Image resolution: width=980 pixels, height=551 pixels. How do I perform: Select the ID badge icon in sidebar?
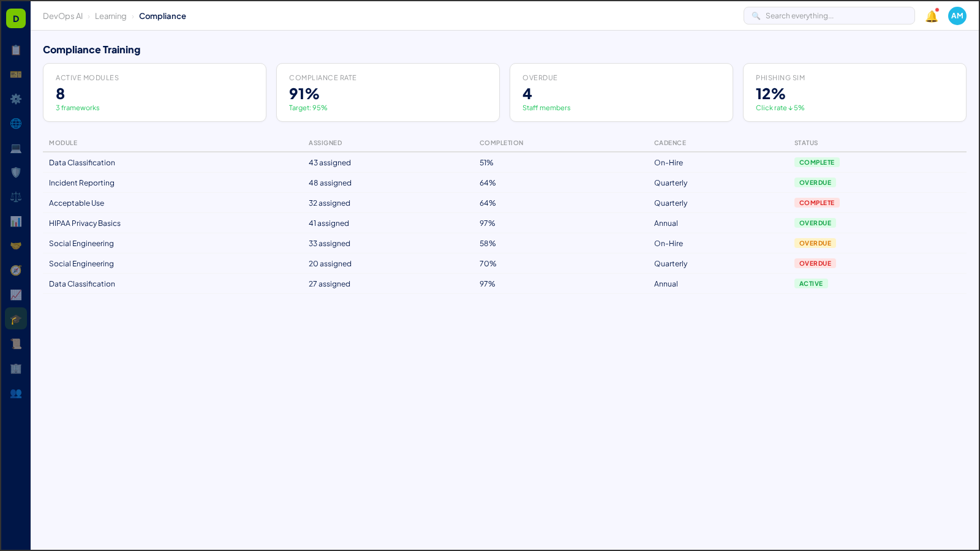(16, 74)
